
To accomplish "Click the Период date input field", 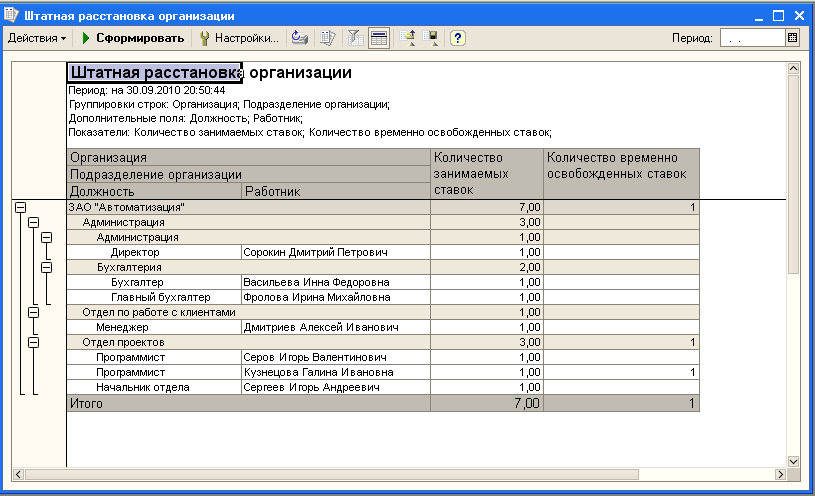I will 752,38.
